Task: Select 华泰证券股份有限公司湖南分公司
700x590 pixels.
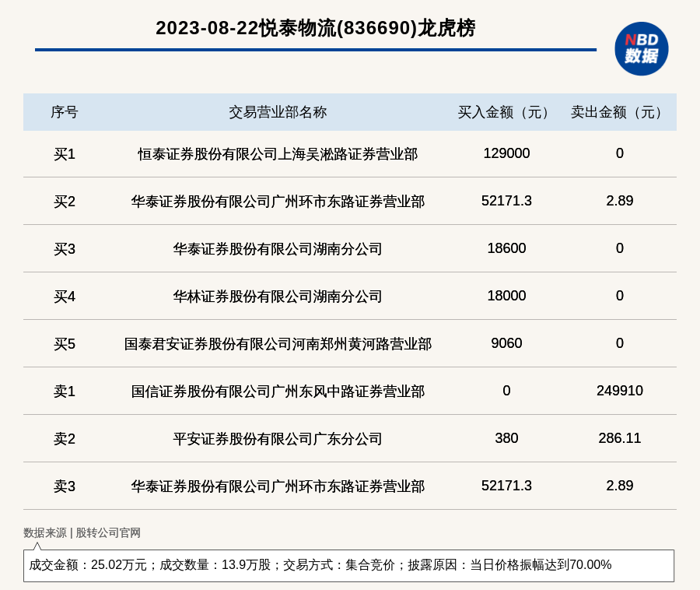Action: coord(278,249)
